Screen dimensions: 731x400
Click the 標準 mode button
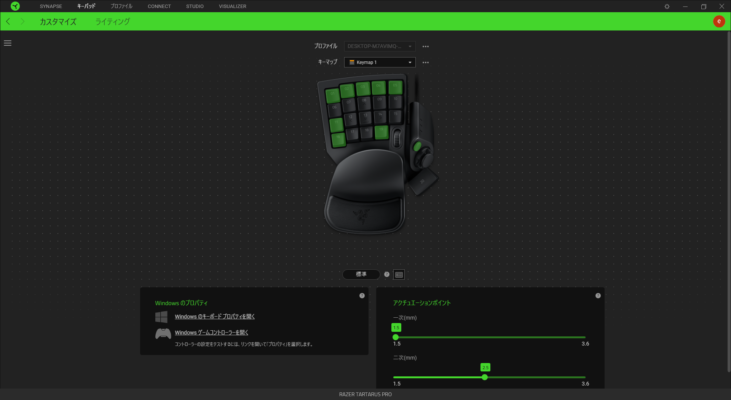[361, 275]
